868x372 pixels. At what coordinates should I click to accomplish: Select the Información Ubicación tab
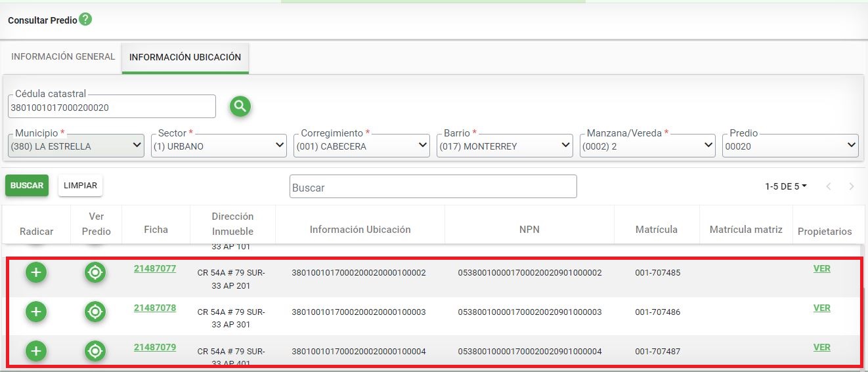tap(185, 58)
